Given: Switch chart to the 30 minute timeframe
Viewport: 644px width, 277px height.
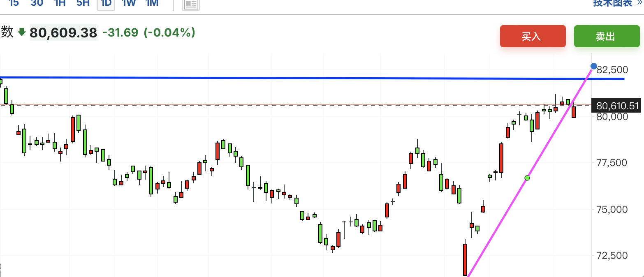Looking at the screenshot, I should click(x=37, y=3).
